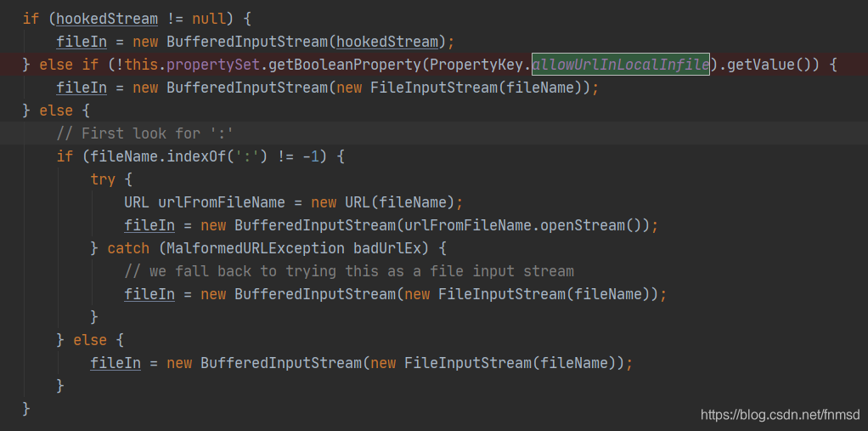
Task: Click the highlighted allowUrlInLocalInfile identifier
Action: 621,65
